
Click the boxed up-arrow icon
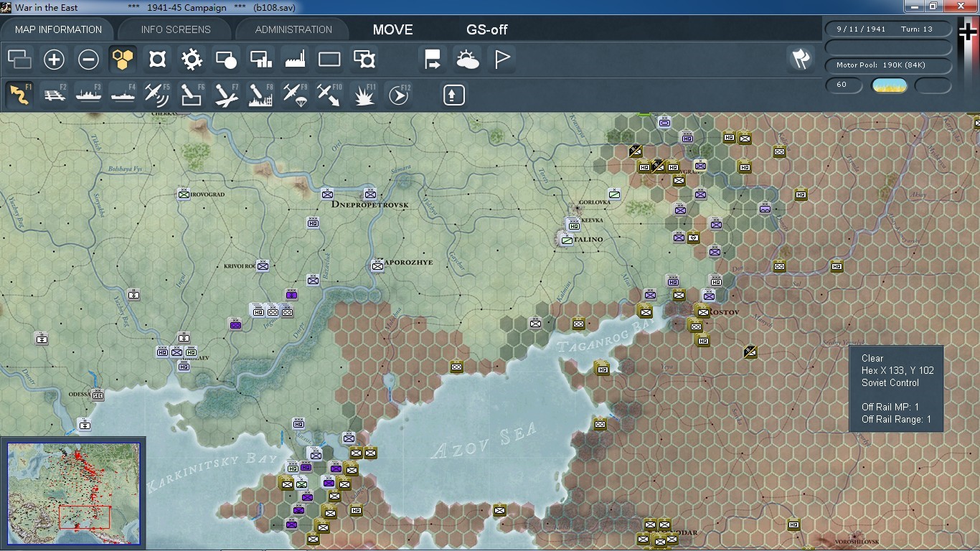(454, 95)
